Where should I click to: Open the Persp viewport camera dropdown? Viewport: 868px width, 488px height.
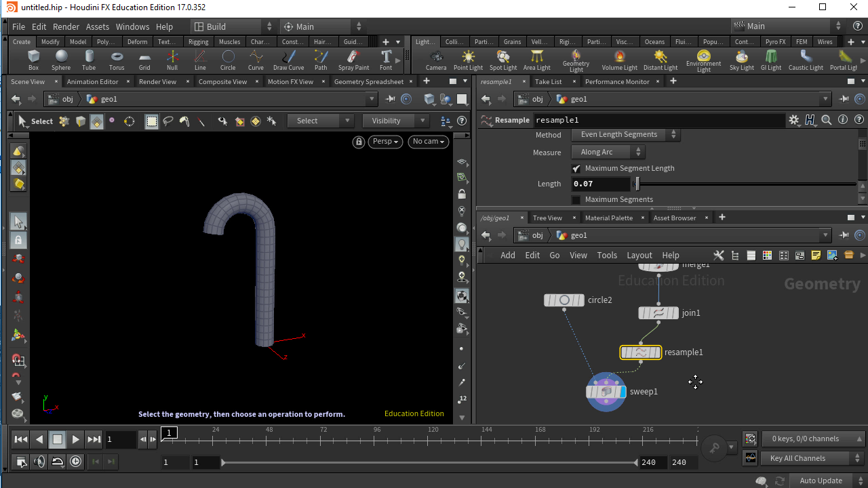pos(387,142)
